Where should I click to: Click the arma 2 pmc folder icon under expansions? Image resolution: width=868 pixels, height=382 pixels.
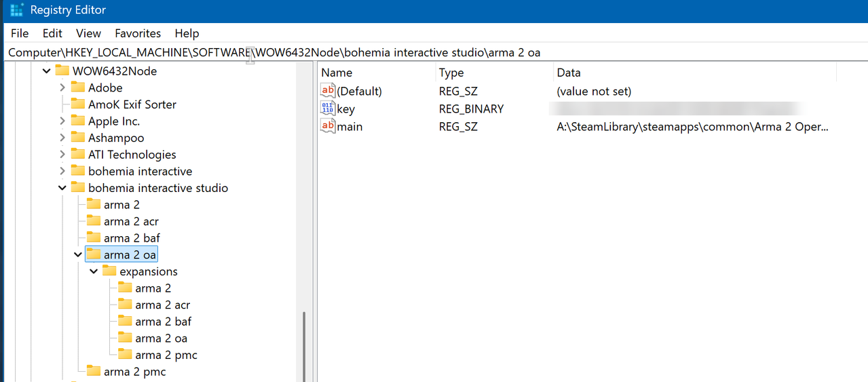point(125,355)
